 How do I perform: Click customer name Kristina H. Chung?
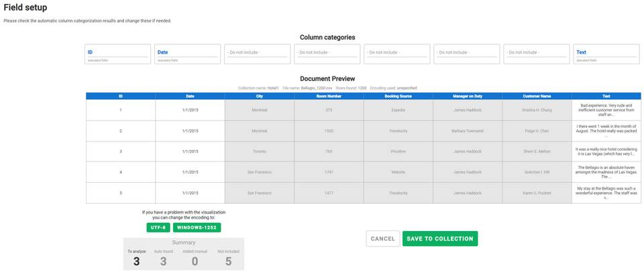pyautogui.click(x=537, y=110)
